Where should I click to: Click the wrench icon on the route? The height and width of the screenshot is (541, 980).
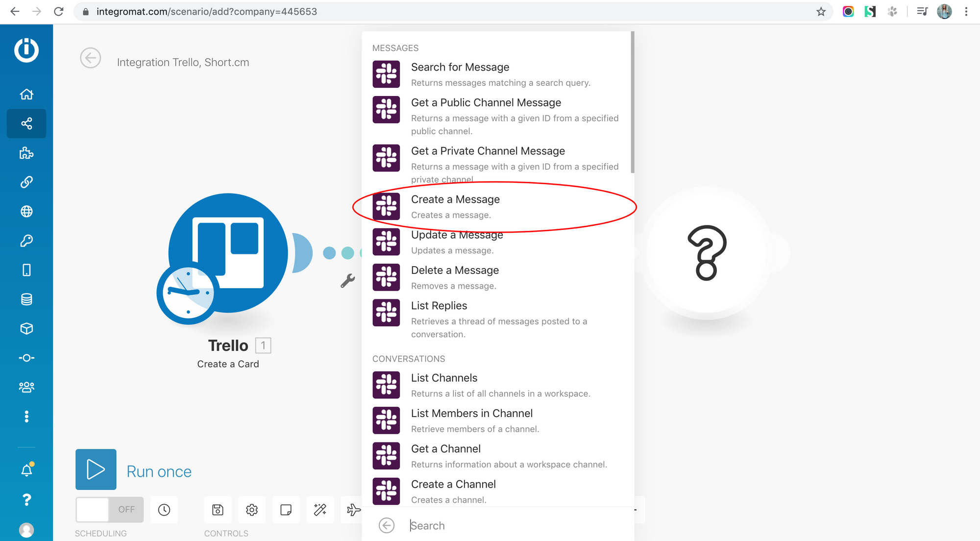pos(347,281)
